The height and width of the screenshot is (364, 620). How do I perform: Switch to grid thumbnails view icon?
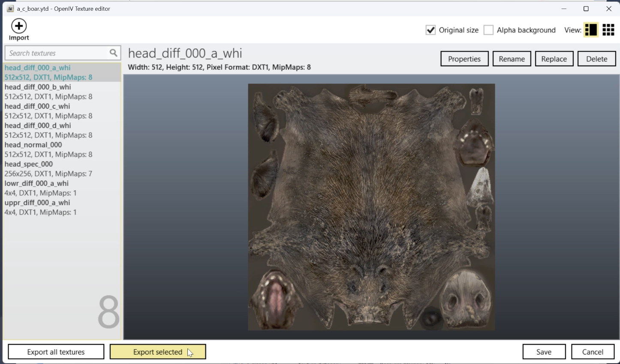pos(608,30)
